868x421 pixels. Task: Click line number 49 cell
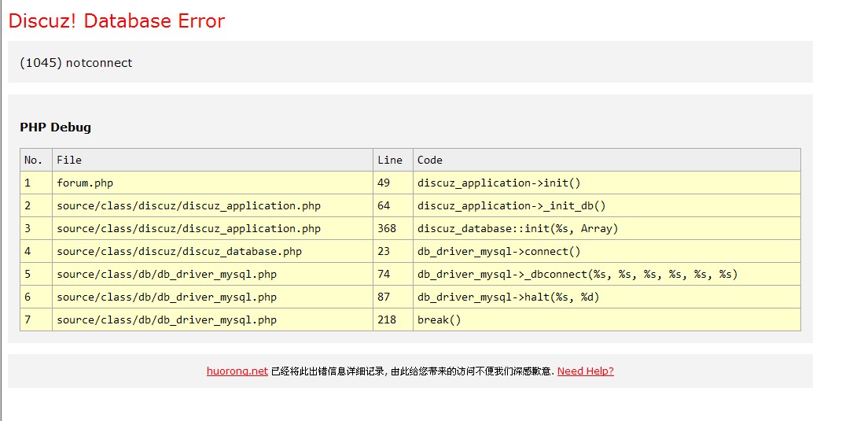tap(393, 183)
